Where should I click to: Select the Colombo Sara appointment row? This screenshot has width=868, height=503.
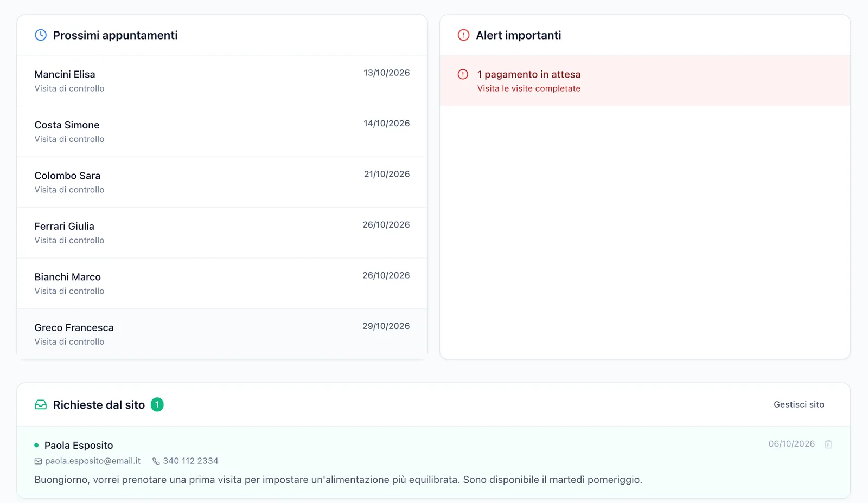(222, 182)
